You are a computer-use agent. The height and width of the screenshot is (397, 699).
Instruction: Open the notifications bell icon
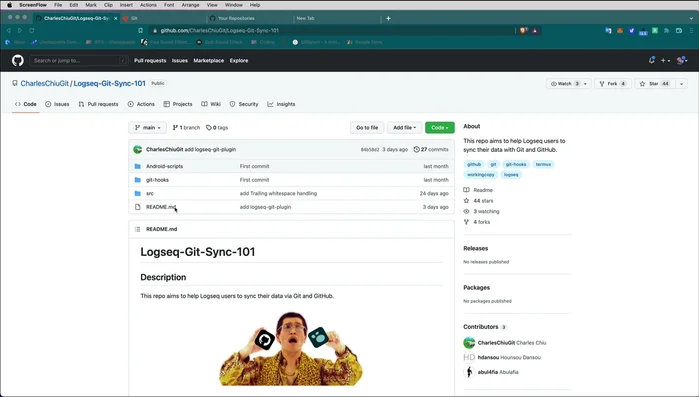652,60
